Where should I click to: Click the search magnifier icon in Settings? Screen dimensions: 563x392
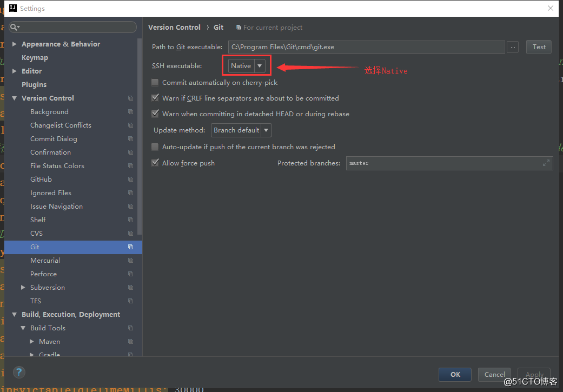coord(14,27)
